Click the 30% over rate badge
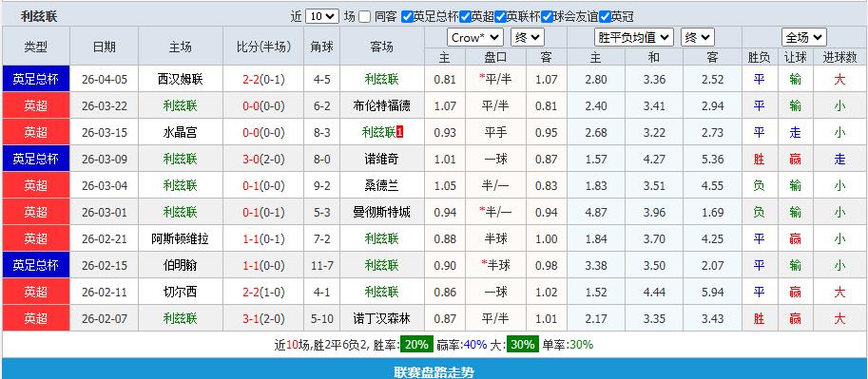This screenshot has height=379, width=868. pyautogui.click(x=523, y=345)
